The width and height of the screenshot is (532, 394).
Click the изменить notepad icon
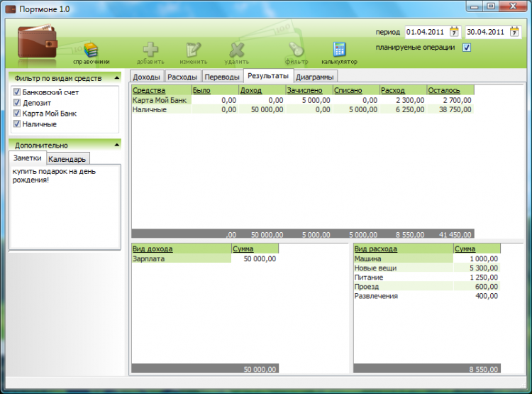click(194, 50)
